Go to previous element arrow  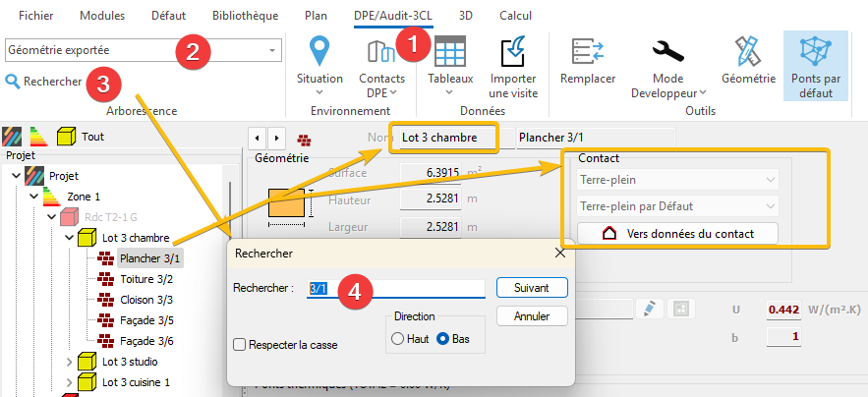(257, 138)
